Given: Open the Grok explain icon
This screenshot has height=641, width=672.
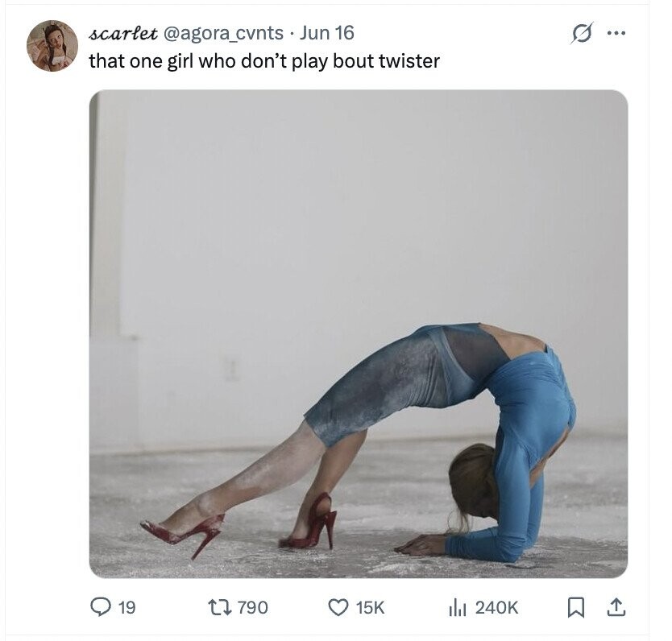Looking at the screenshot, I should [x=582, y=33].
